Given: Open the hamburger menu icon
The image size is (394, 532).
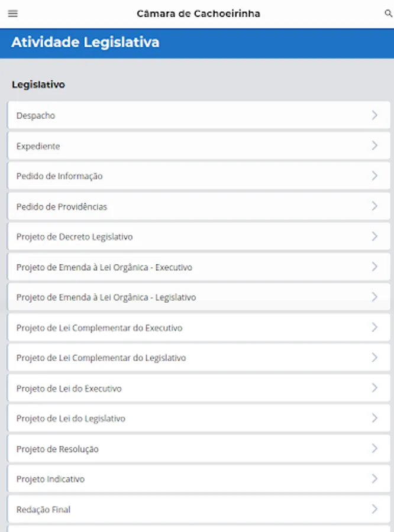Looking at the screenshot, I should [12, 14].
